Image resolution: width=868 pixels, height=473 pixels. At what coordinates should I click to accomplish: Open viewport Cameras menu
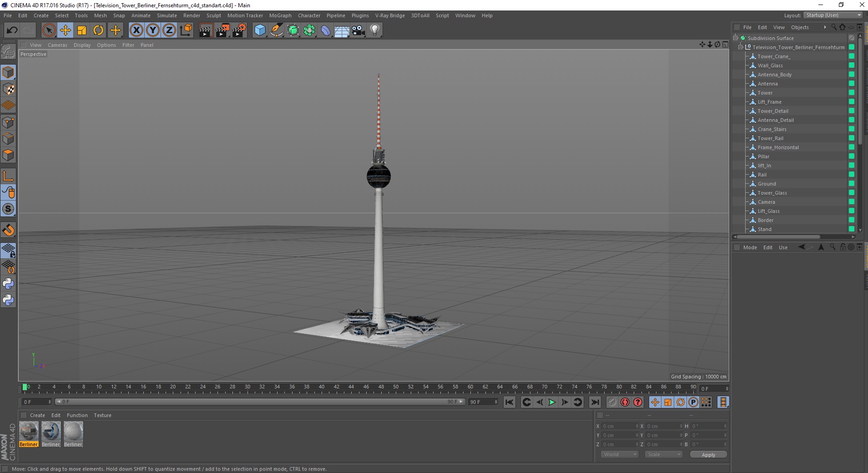pyautogui.click(x=57, y=45)
